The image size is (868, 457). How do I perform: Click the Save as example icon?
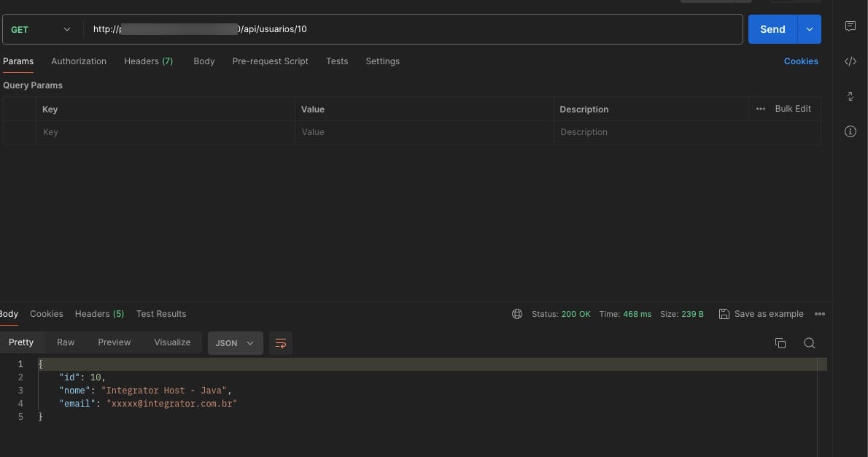click(x=724, y=314)
